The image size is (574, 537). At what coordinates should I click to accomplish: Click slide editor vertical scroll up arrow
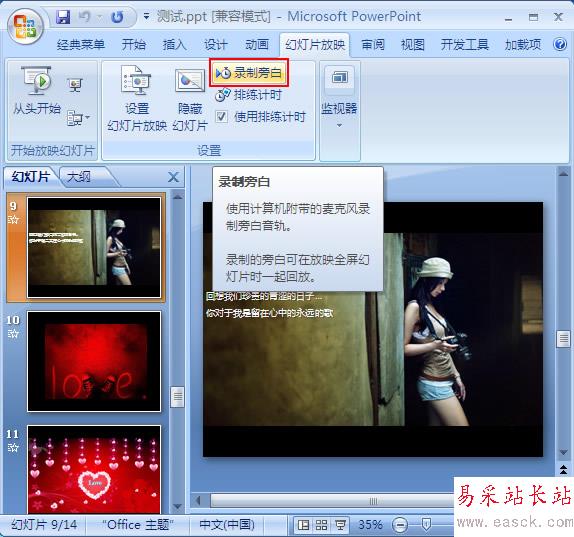coord(563,174)
